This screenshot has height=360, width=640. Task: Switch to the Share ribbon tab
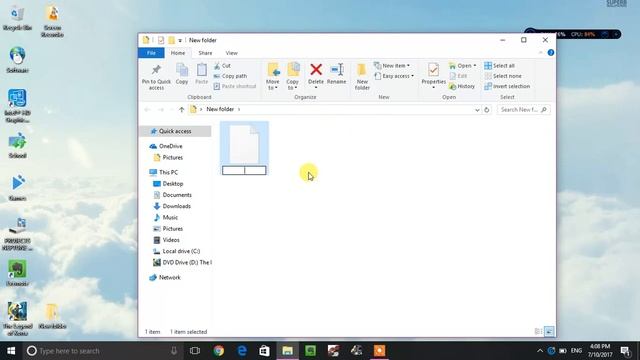tap(205, 53)
